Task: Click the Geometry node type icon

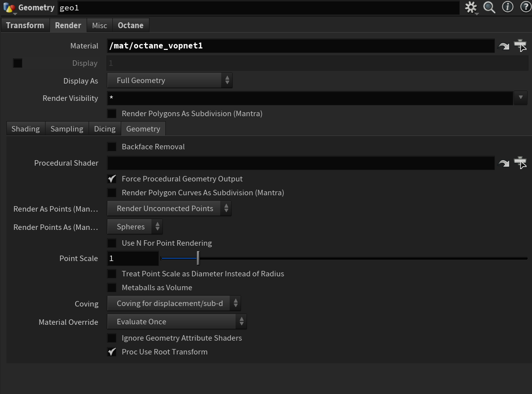Action: [9, 8]
